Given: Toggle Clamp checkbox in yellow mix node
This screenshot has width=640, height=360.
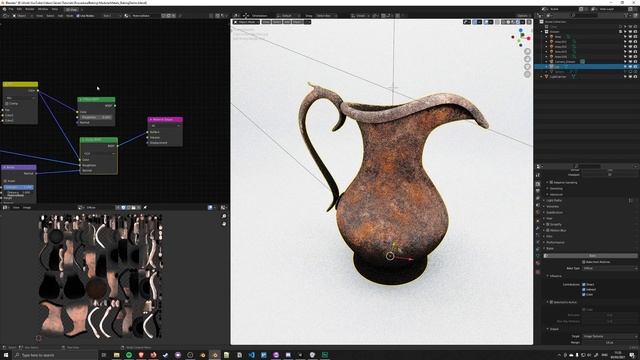Looking at the screenshot, I should [x=7, y=104].
